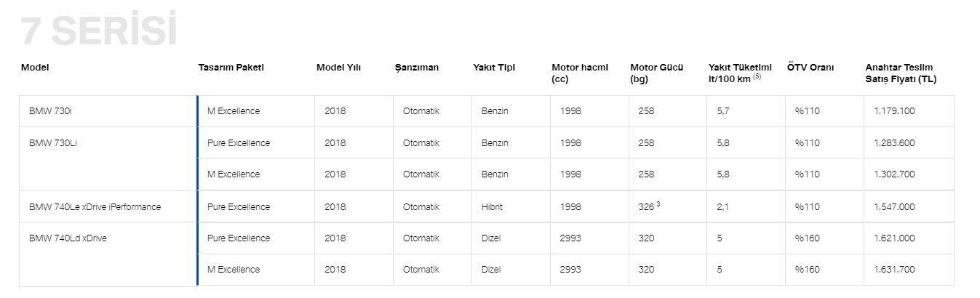Viewport: 980px width, 298px height.
Task: Click the Motor Gücü (bg) header
Action: point(656,73)
